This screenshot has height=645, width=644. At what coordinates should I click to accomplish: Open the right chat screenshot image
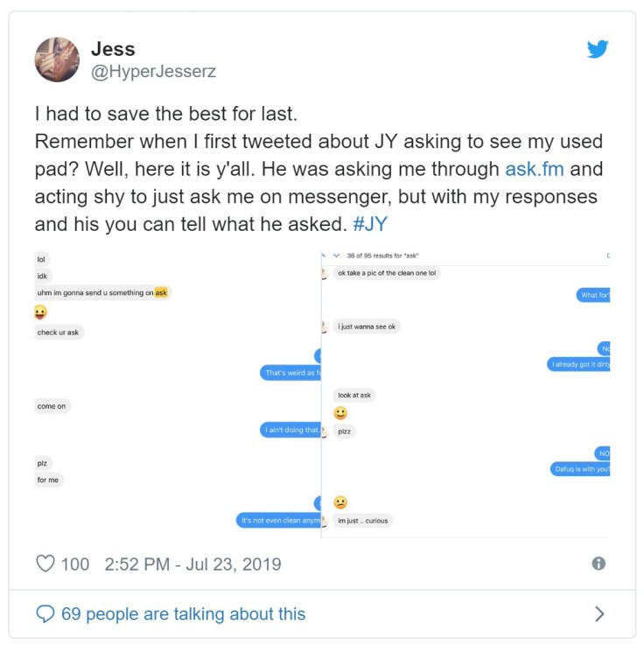coord(466,394)
